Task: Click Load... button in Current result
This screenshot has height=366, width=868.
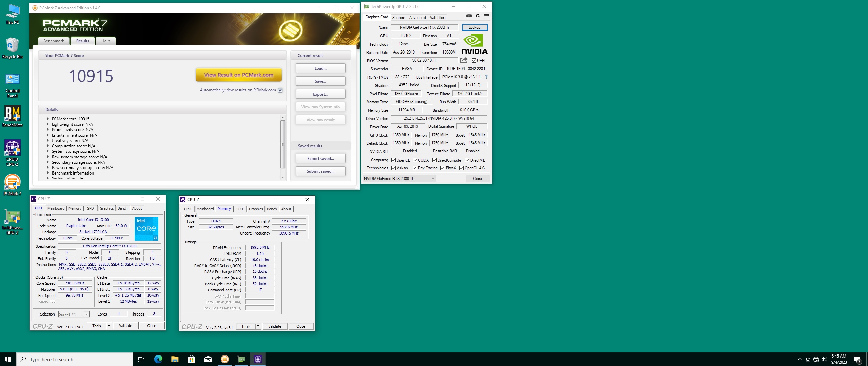Action: coord(320,68)
